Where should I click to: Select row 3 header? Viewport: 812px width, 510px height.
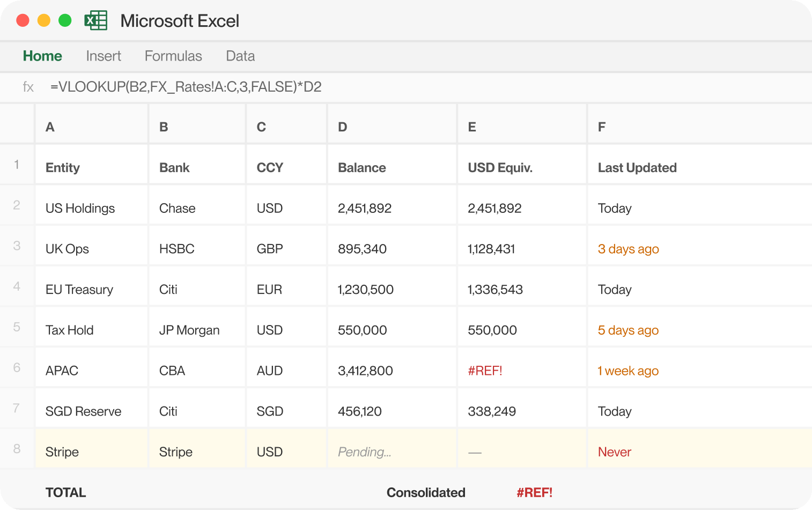coord(17,246)
